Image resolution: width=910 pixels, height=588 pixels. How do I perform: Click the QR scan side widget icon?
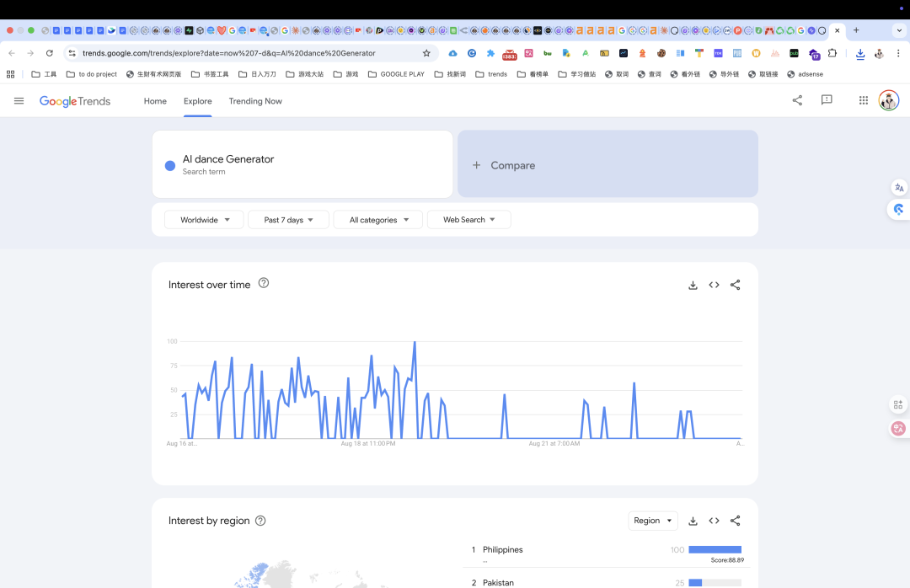898,404
